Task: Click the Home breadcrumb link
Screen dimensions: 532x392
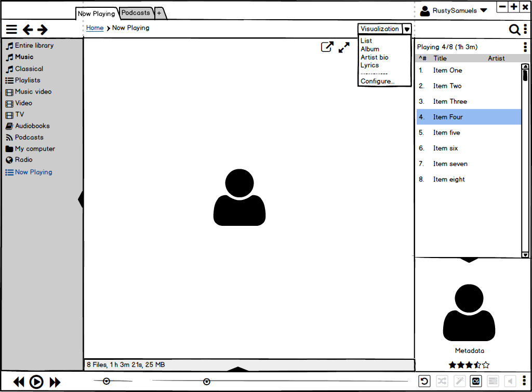Action: (95, 28)
